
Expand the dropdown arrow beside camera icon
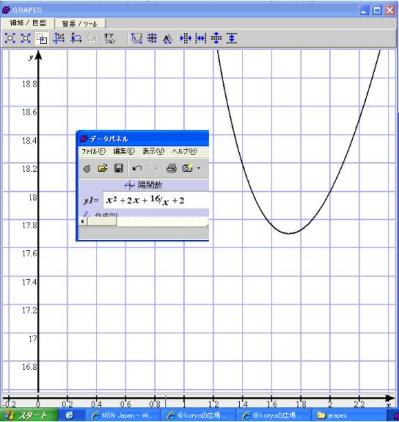199,168
